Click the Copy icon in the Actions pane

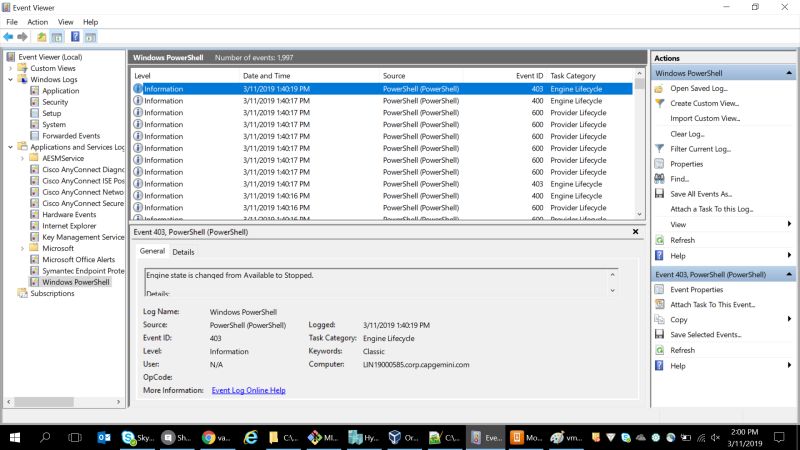point(659,319)
